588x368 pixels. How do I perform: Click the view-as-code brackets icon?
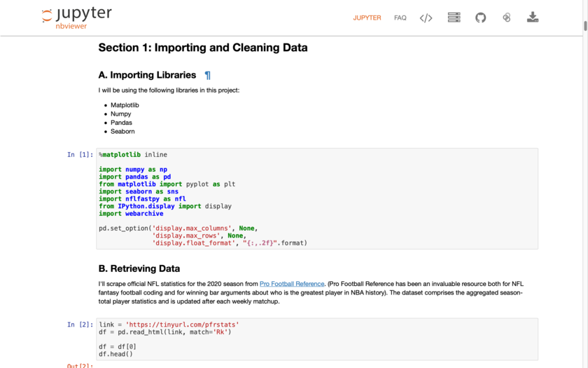point(426,18)
